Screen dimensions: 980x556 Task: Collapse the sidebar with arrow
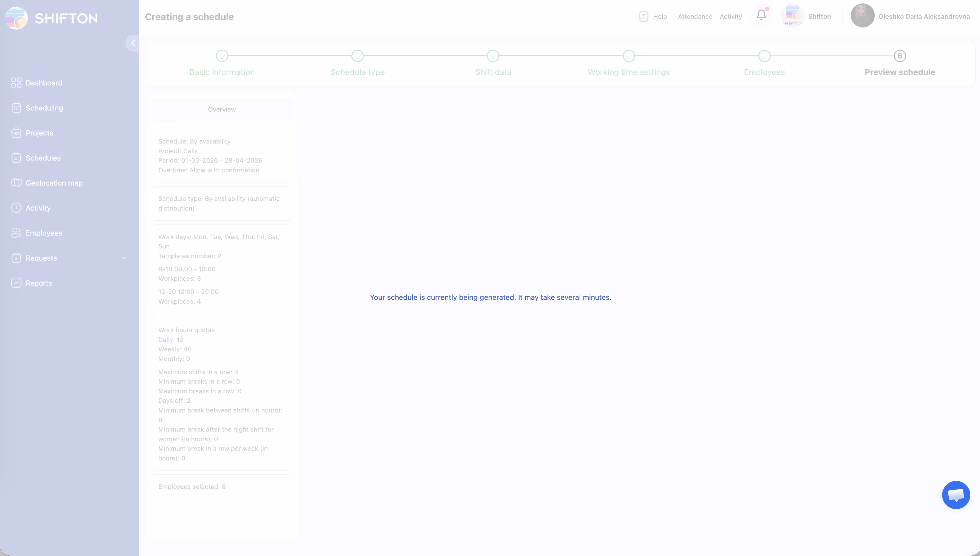[133, 43]
